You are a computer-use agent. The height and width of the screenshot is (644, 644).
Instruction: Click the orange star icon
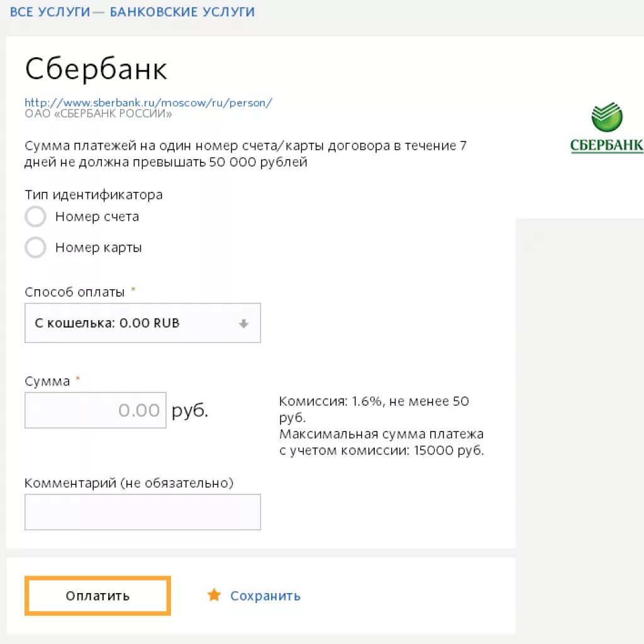[214, 595]
